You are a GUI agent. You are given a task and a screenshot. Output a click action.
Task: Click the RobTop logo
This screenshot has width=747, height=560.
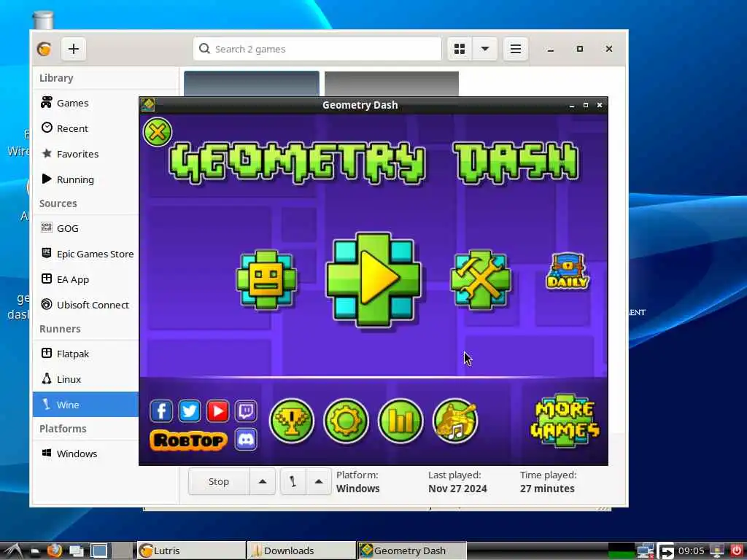(189, 440)
